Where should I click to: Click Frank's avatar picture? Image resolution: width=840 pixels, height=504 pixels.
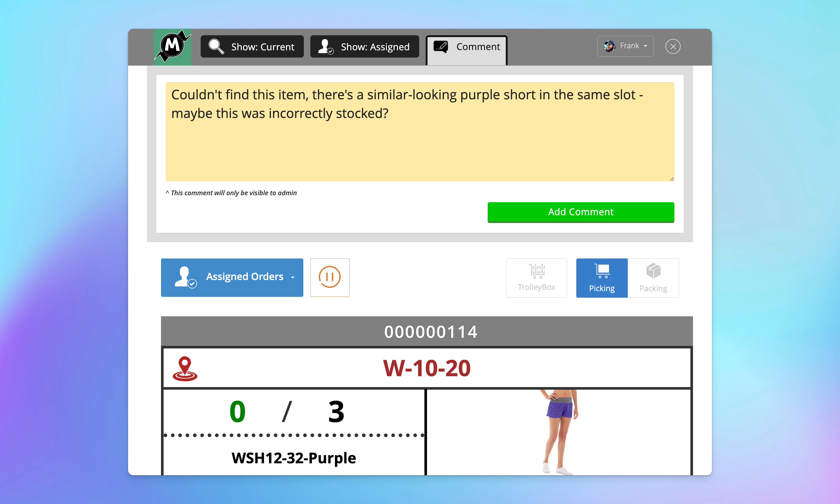click(610, 46)
